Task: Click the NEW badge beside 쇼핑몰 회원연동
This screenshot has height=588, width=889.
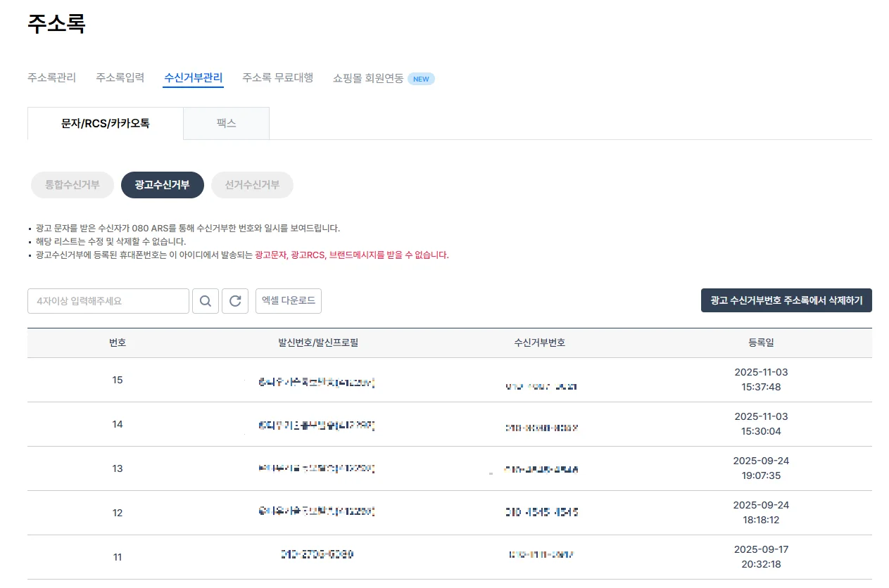Action: click(421, 79)
